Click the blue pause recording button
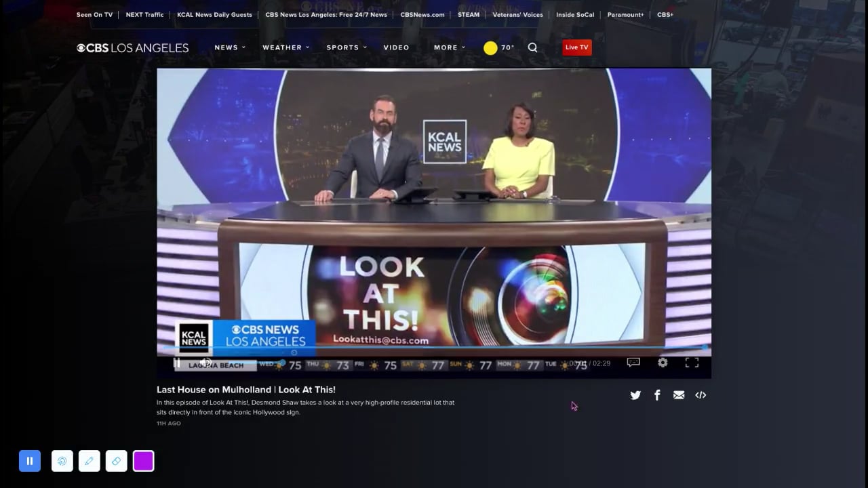The width and height of the screenshot is (868, 488). pos(30,461)
